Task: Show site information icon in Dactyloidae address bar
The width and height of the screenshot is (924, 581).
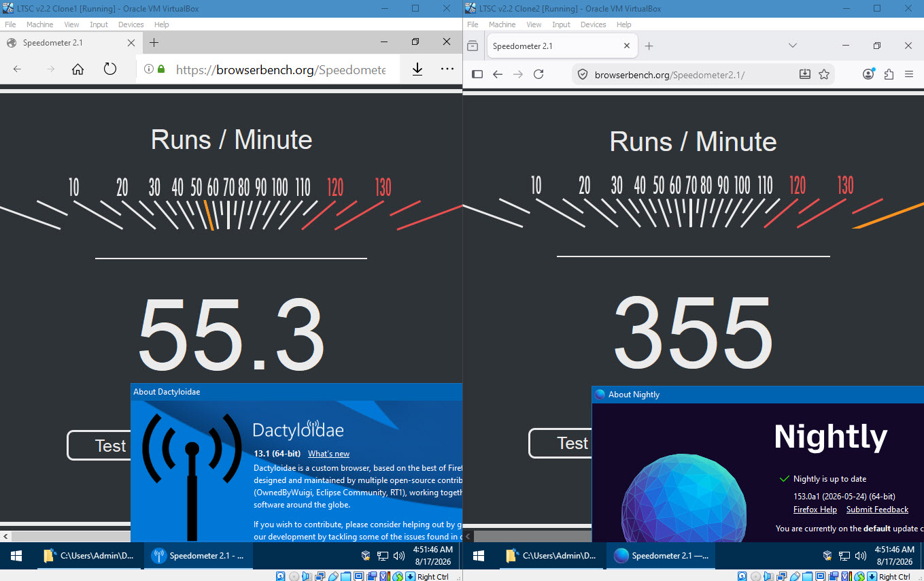Action: [149, 69]
